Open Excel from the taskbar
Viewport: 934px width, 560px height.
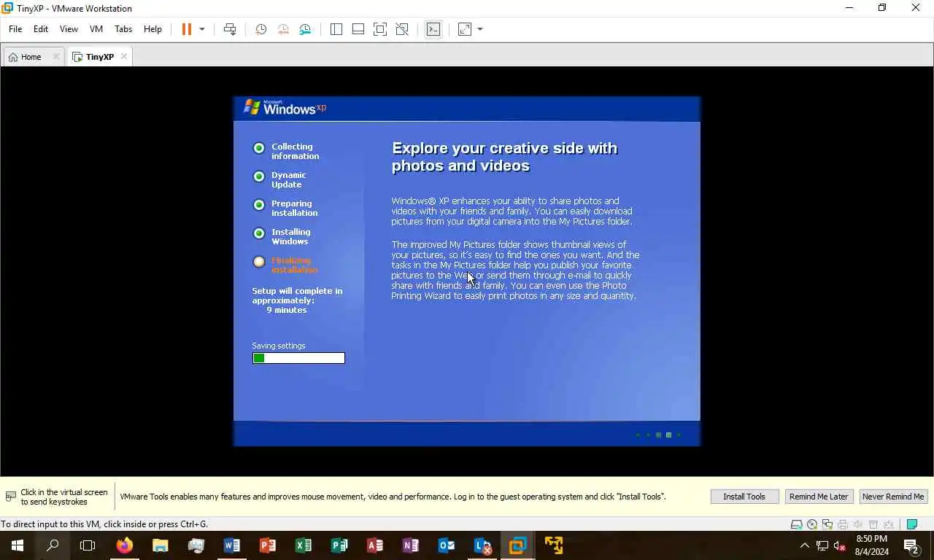304,545
